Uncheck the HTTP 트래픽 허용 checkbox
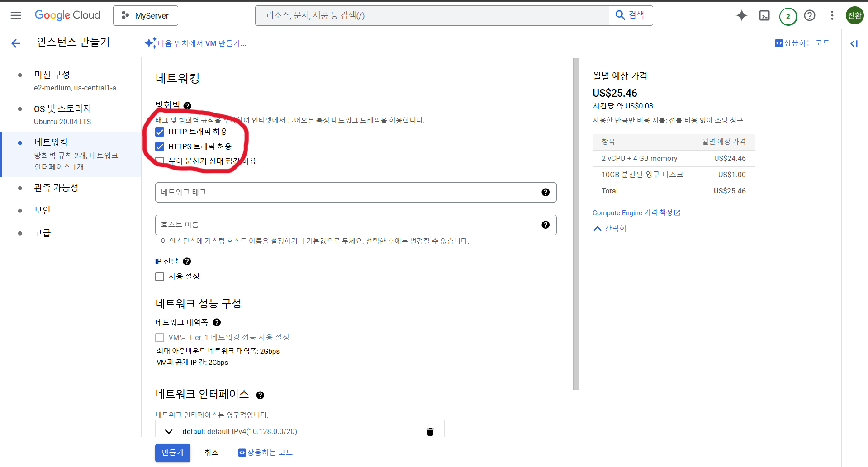The height and width of the screenshot is (467, 868). point(160,132)
